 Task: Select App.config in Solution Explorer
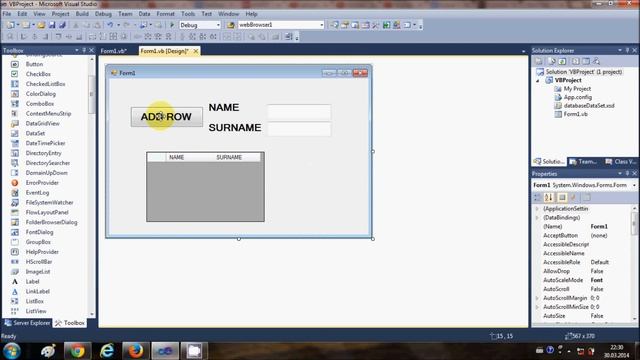pyautogui.click(x=578, y=97)
